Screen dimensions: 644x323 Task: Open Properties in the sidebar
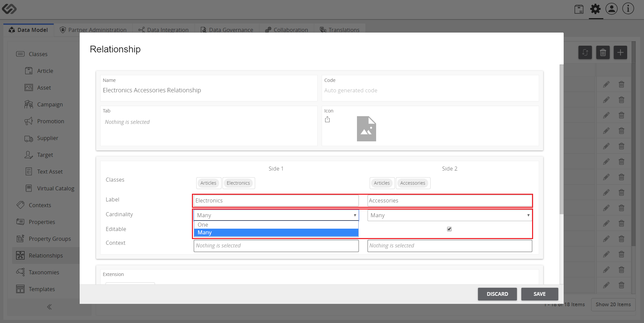click(x=42, y=222)
